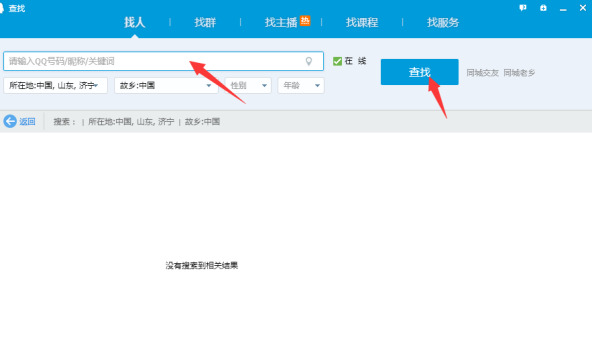The image size is (592, 364).
Task: Open the 性别 gender dropdown
Action: 248,86
